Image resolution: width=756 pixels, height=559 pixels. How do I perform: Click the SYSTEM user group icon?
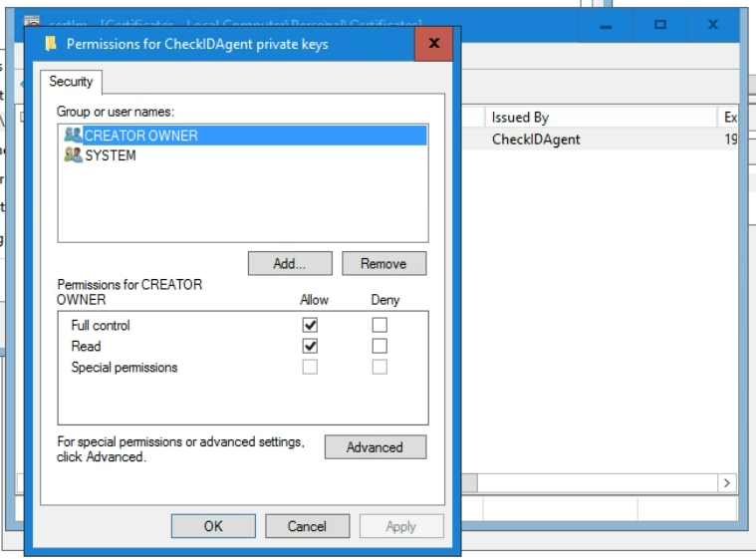click(x=73, y=155)
